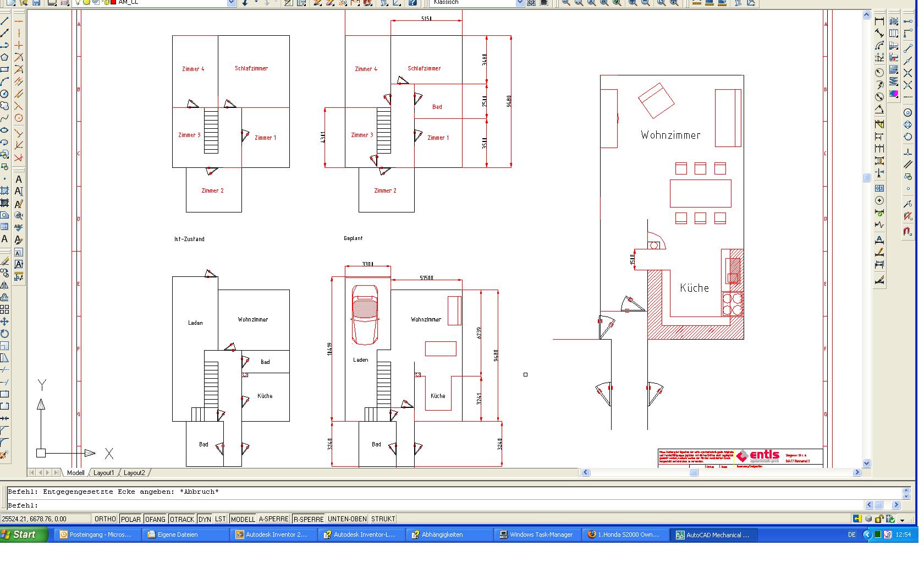924x578 pixels.
Task: Select the Revision Cloud tool
Action: coord(4,106)
